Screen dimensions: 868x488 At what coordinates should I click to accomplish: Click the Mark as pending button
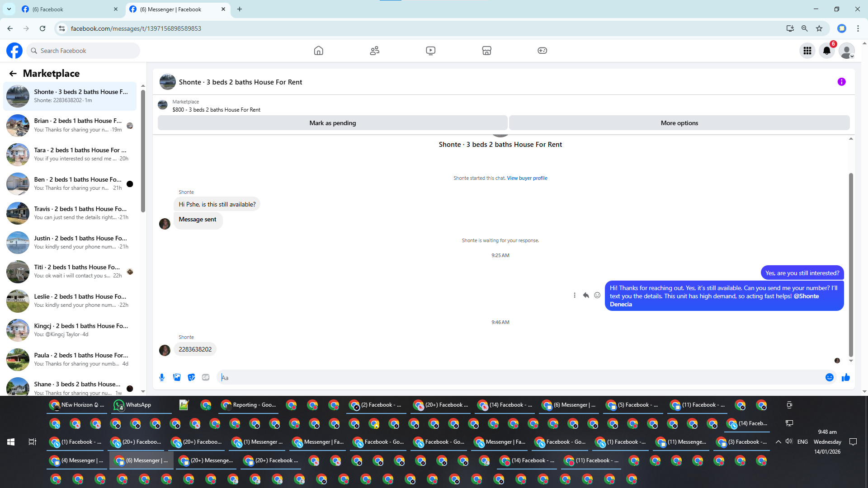point(332,123)
